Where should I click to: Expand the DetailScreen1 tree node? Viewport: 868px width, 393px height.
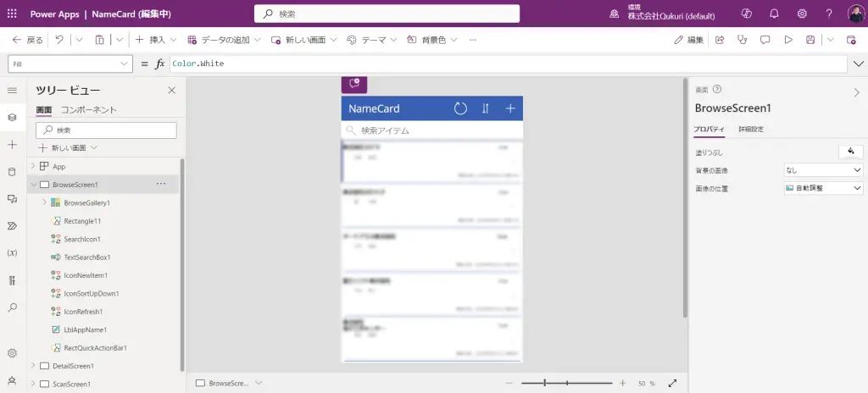[x=33, y=366]
